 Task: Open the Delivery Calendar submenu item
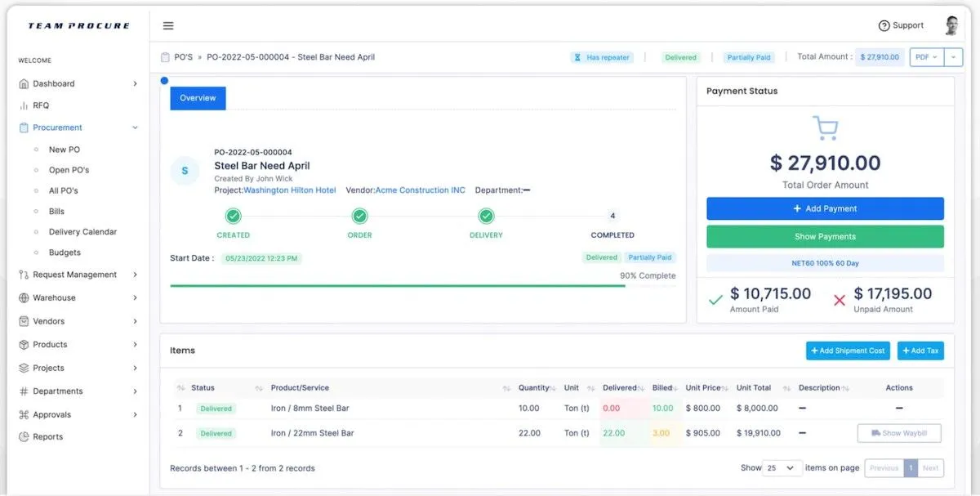point(82,232)
